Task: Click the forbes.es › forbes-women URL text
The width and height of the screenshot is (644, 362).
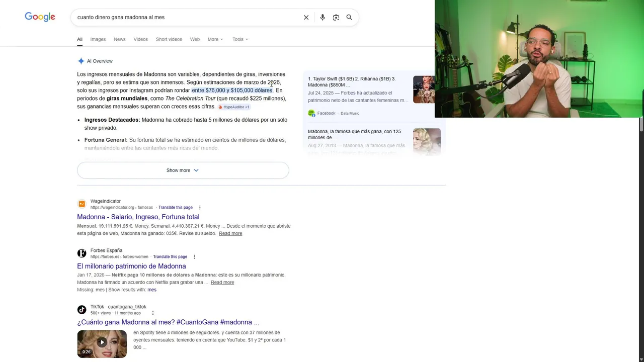Action: click(119, 257)
